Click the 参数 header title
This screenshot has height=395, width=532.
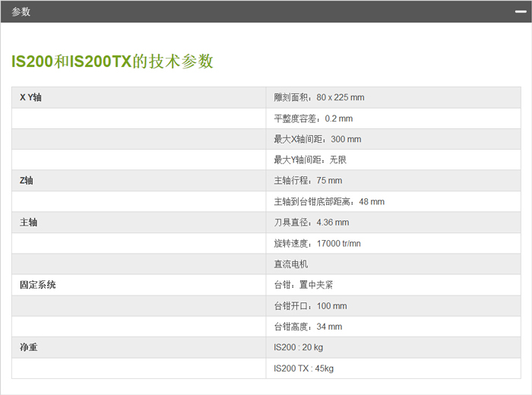pyautogui.click(x=21, y=12)
